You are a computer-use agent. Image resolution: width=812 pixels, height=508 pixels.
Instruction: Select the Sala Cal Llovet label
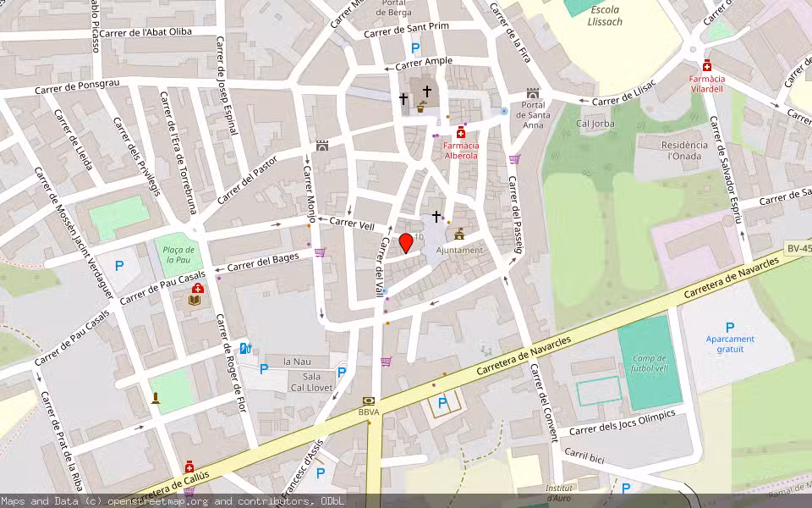click(x=312, y=382)
